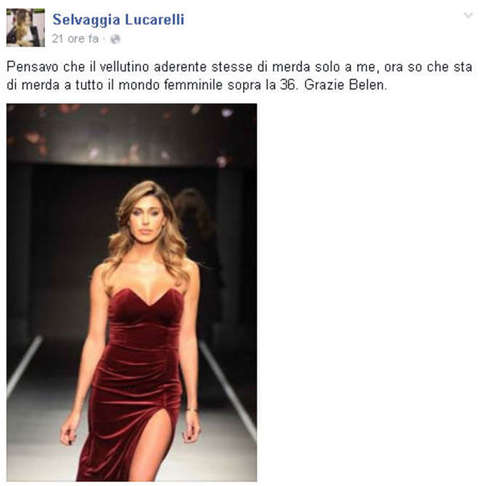Screen dimensions: 480x486
Task: Enlarge the attached runway photo
Action: coord(132,292)
